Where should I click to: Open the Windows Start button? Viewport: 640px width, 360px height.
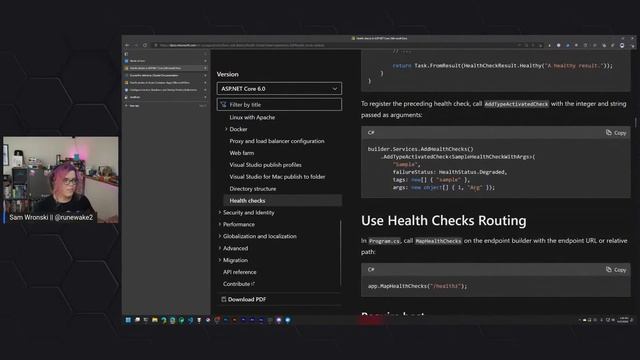(128, 320)
